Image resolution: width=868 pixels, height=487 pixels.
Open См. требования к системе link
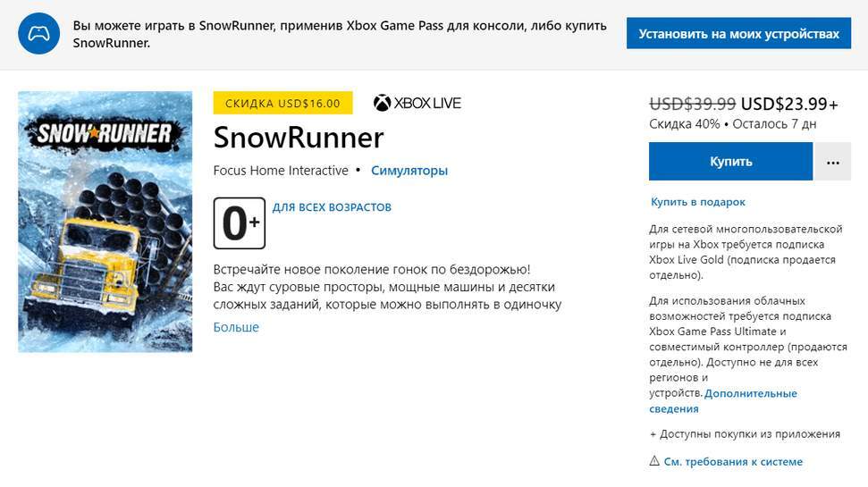pos(733,462)
